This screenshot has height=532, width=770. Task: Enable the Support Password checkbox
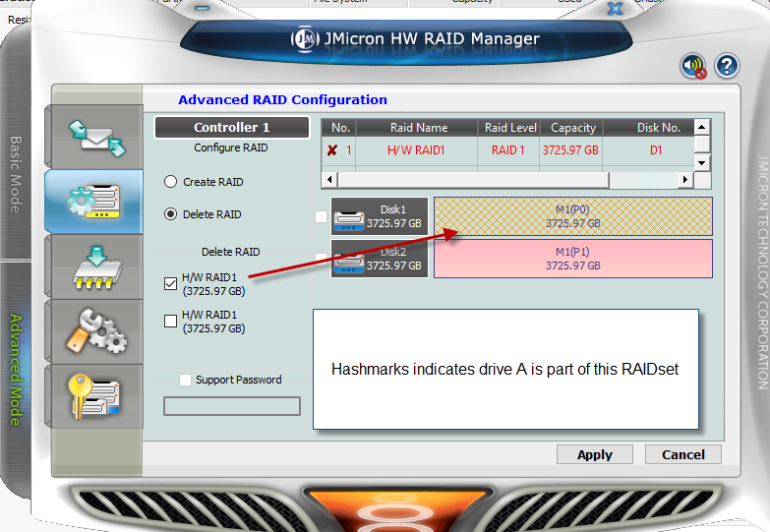click(185, 380)
